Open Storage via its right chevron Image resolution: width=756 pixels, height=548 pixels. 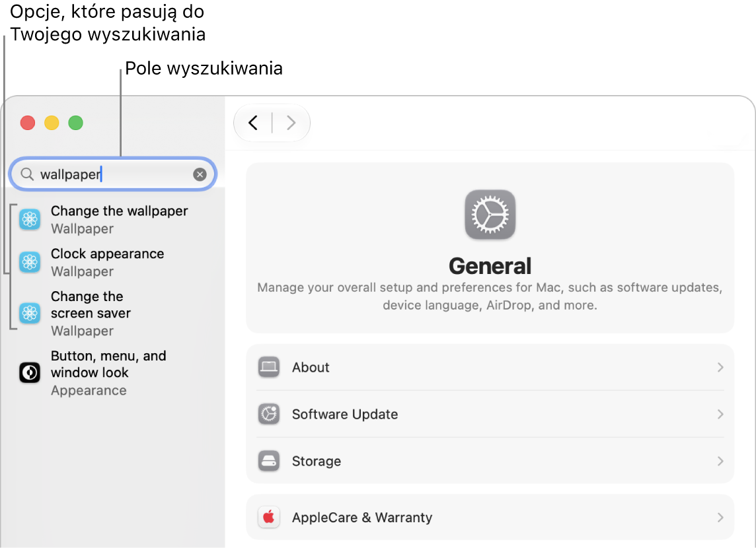coord(720,461)
